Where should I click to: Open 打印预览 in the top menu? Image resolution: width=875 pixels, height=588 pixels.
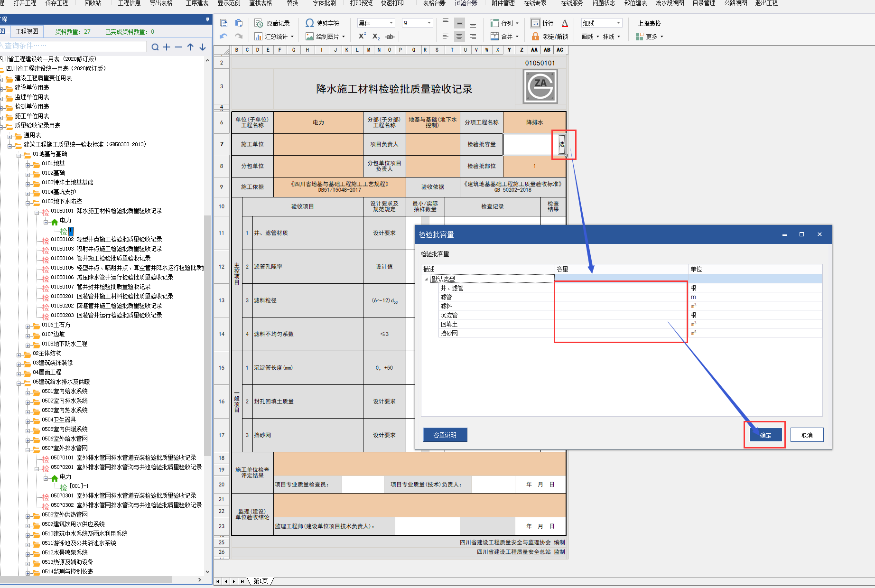click(361, 3)
